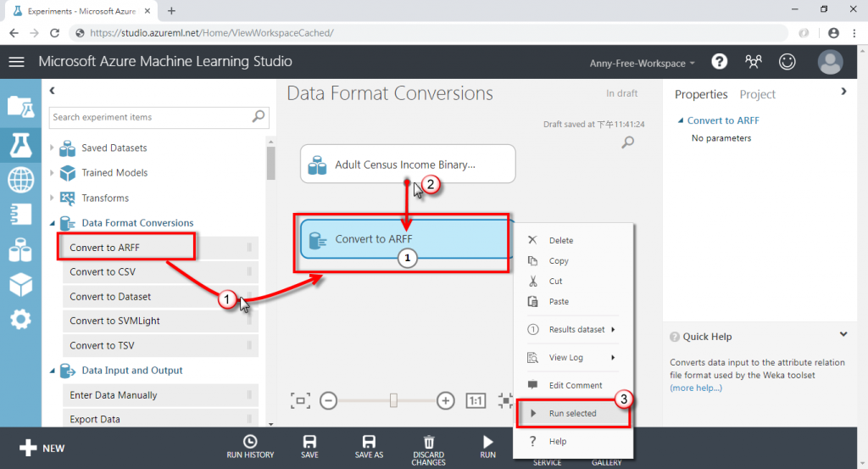Screen dimensions: 868x469
Task: Select the Experiments flask sidebar icon
Action: [20, 145]
